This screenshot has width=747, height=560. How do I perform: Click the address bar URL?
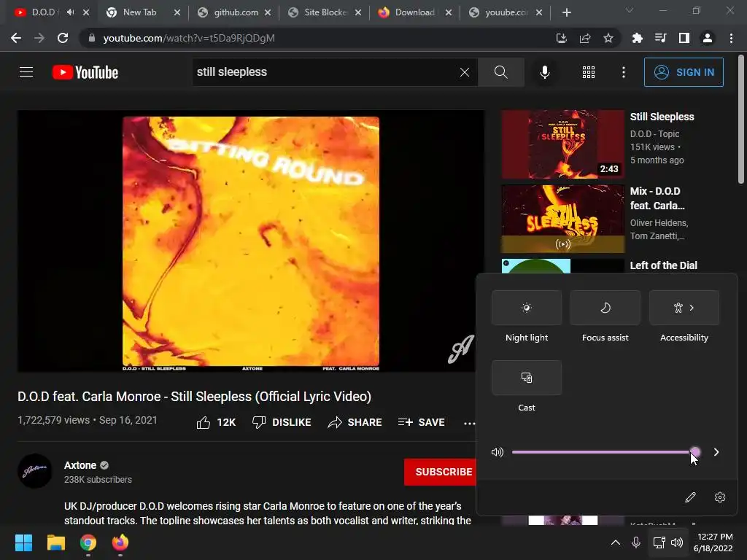[189, 38]
